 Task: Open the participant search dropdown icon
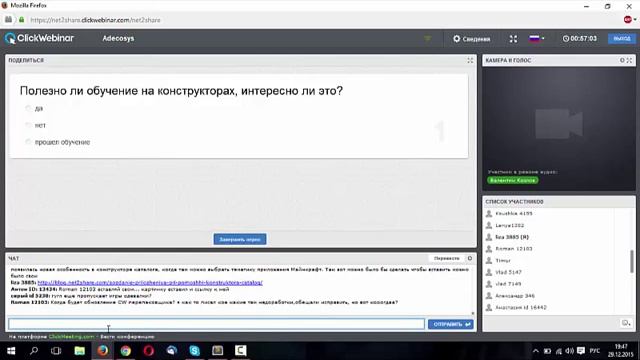tap(626, 323)
